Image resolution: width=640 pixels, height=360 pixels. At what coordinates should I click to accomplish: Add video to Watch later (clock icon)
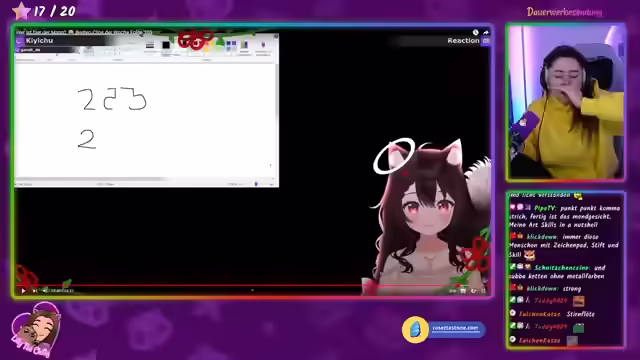[476, 32]
